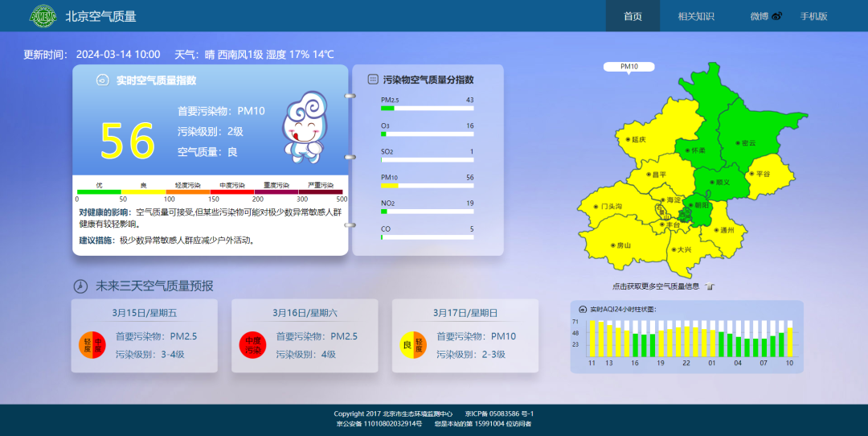Open the 3月15日/星期五 forecast card

coord(144,335)
